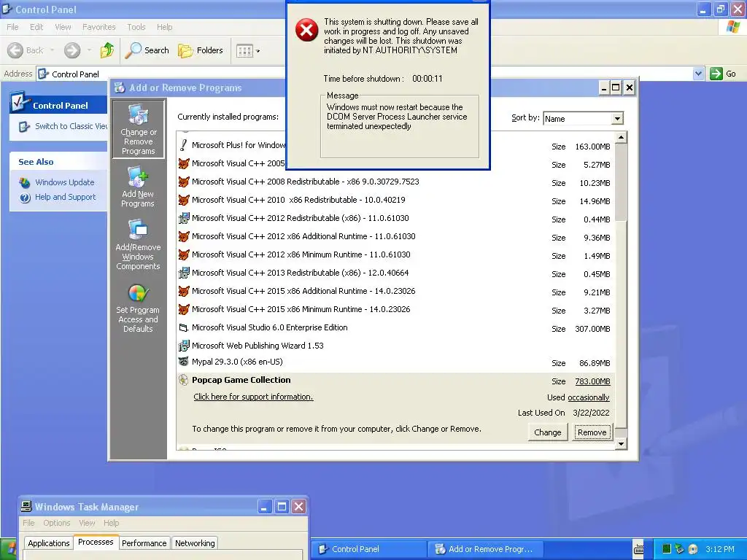The width and height of the screenshot is (747, 560).
Task: Click the Microsoft Plus! for Windows icon
Action: pos(183,145)
